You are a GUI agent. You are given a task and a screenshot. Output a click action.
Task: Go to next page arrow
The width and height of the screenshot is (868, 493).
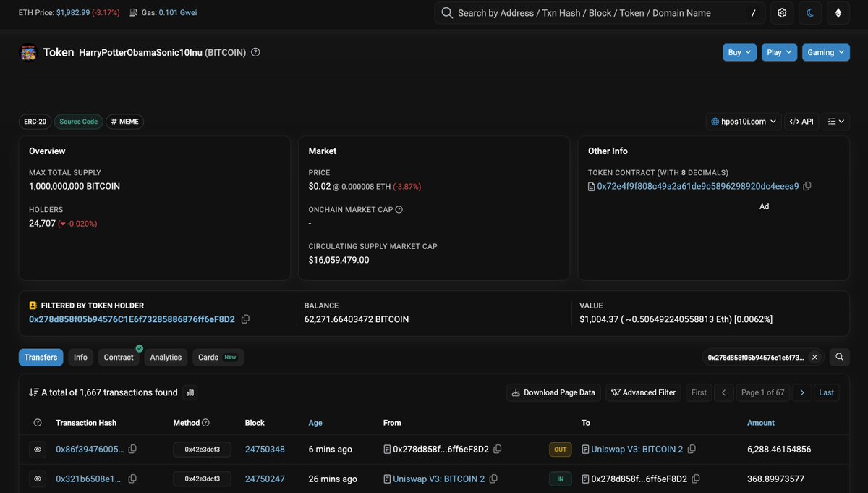[x=801, y=392]
